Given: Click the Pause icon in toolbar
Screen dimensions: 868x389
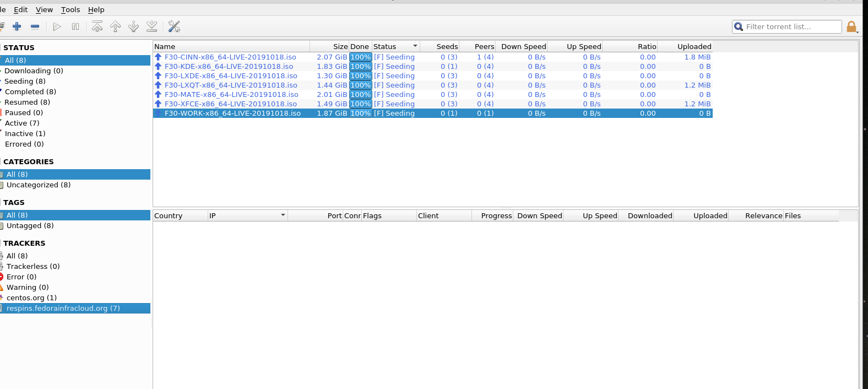Looking at the screenshot, I should (x=75, y=26).
